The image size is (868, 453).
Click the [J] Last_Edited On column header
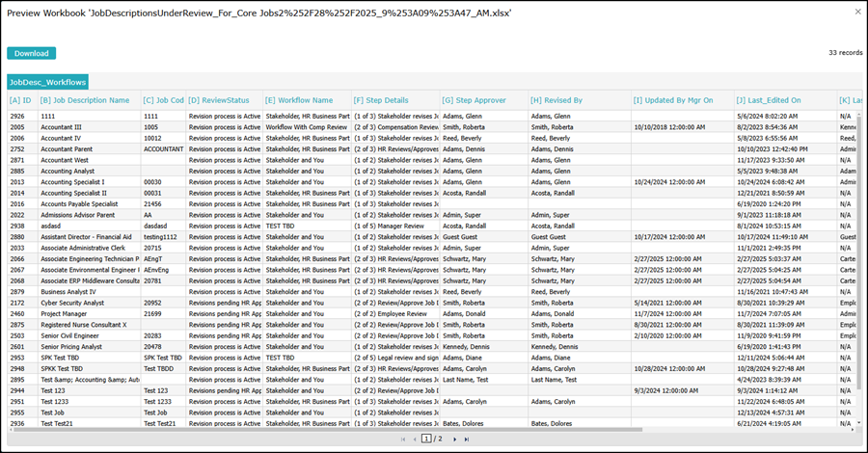(769, 100)
